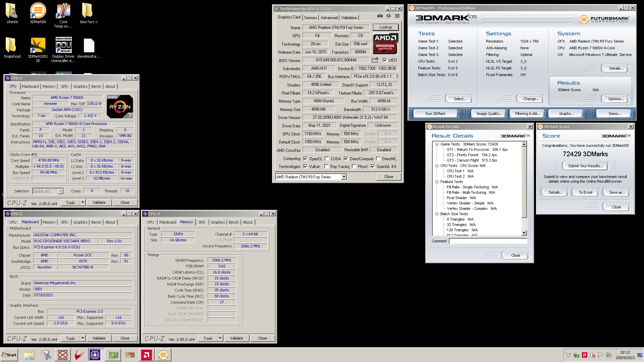Screen dimensions: 644x362
Task: Switch to the Advanced tab in GPU-Z
Action: pyautogui.click(x=329, y=18)
